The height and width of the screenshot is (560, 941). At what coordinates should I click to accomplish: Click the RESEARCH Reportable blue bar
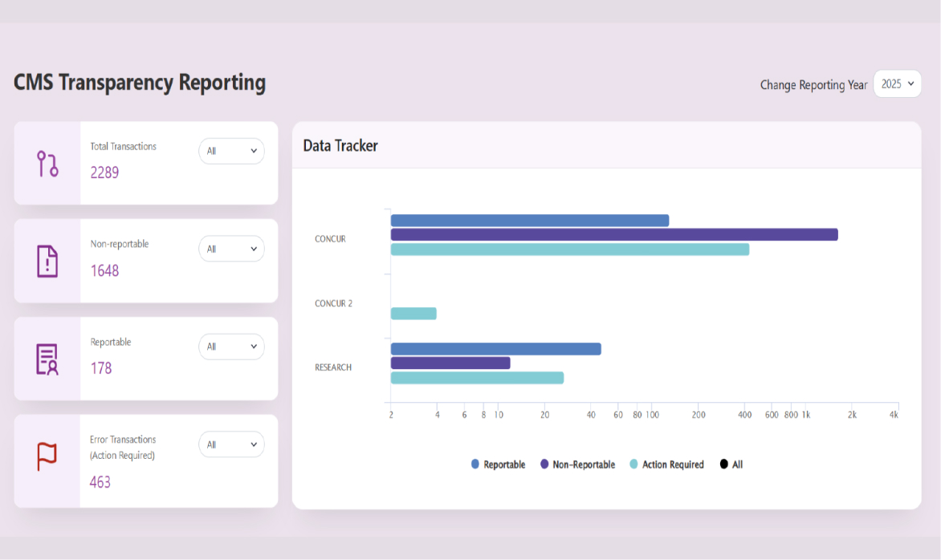coord(495,349)
